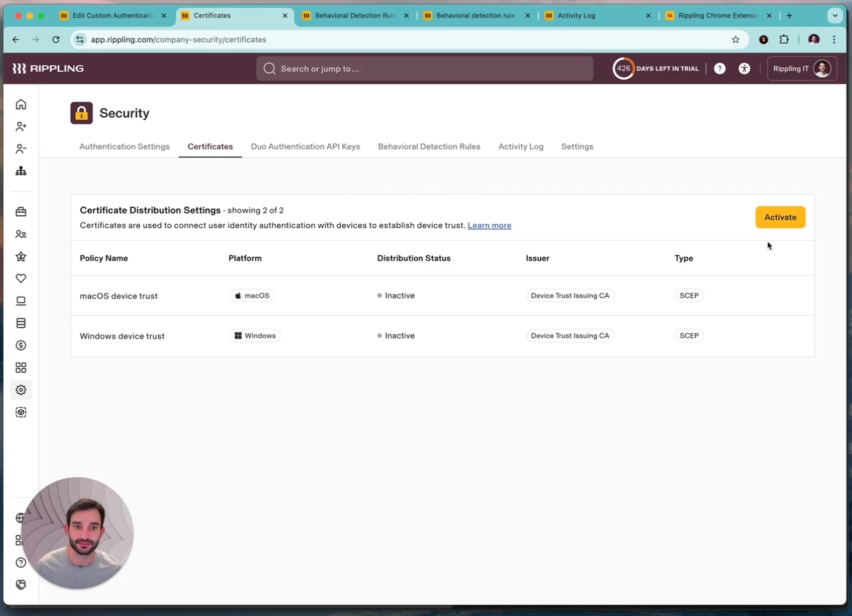
Task: Click SCEP type in Windows row
Action: tap(689, 336)
